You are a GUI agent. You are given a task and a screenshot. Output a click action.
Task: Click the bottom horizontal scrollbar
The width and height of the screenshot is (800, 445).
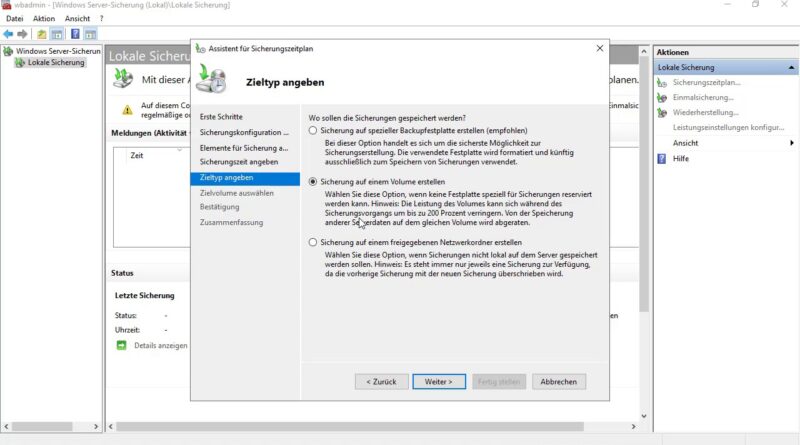[350, 427]
